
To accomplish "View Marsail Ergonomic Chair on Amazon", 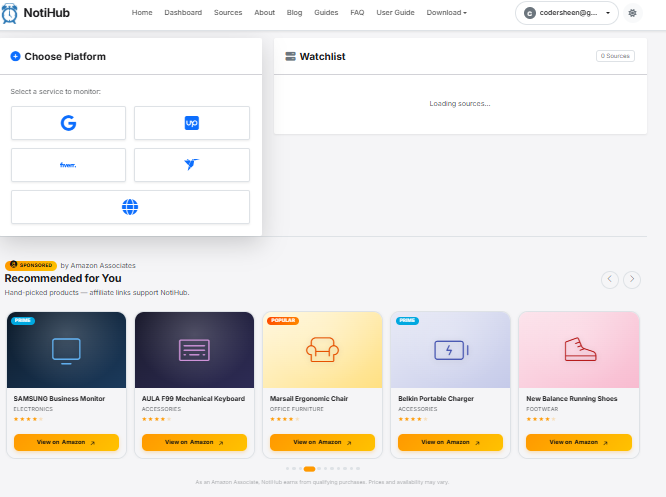I will (322, 442).
